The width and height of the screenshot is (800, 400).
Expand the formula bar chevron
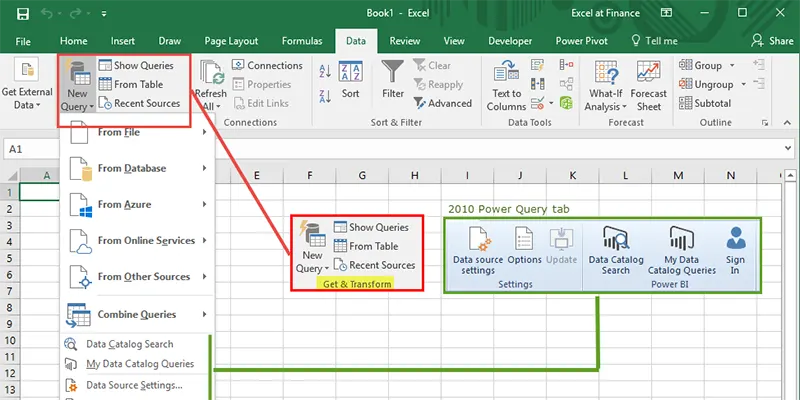point(789,149)
